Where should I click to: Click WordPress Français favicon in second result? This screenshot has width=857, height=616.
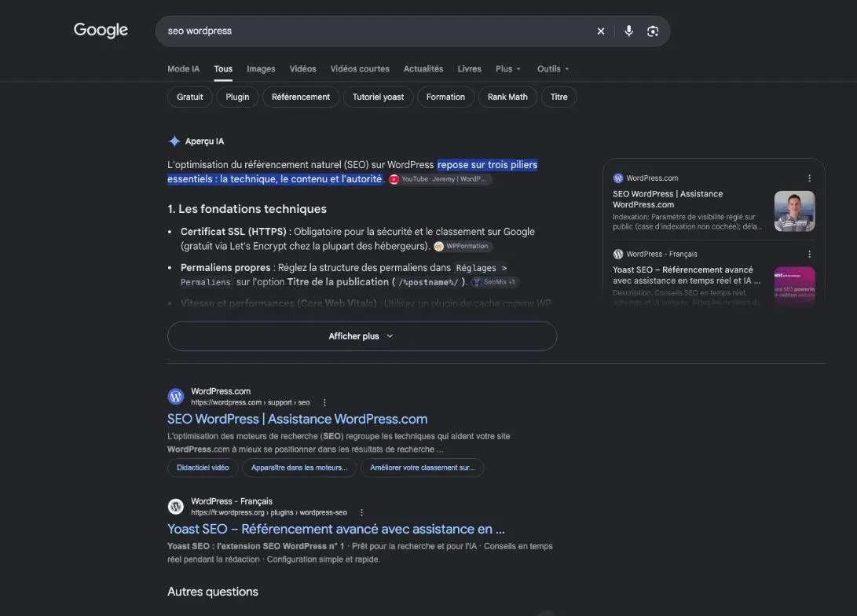(x=176, y=507)
